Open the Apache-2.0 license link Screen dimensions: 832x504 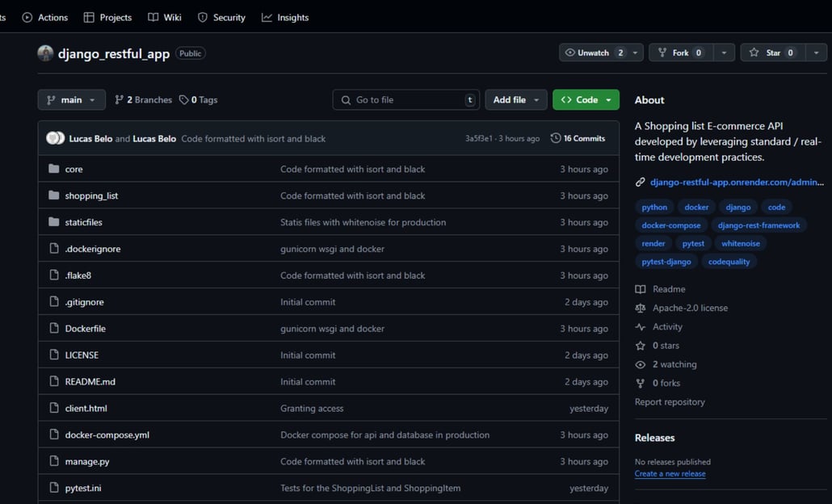click(682, 308)
